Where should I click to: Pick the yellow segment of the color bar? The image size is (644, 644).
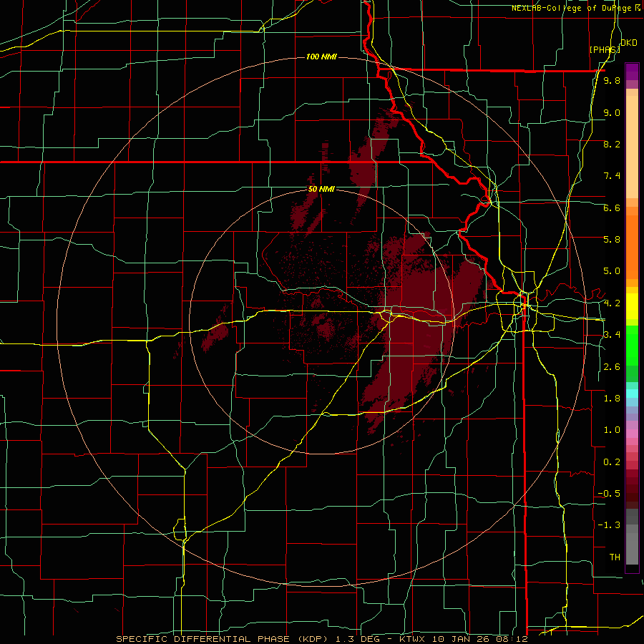coord(632,306)
